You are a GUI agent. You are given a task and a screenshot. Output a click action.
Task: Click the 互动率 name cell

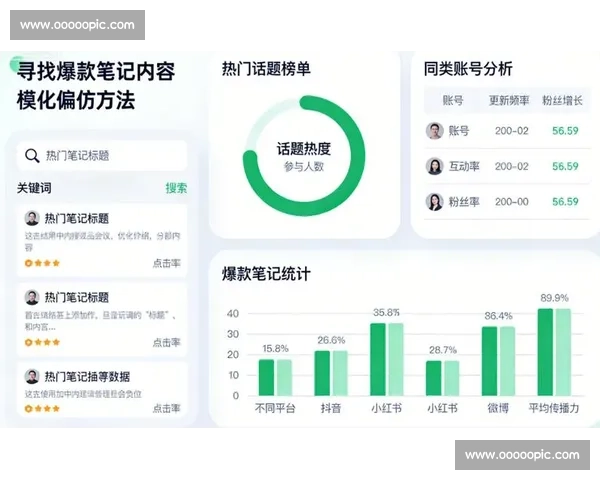(464, 167)
